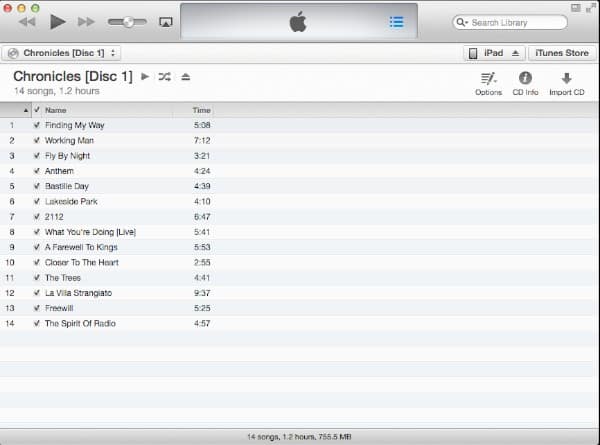Image resolution: width=600 pixels, height=445 pixels.
Task: Adjust the volume slider
Action: (127, 22)
